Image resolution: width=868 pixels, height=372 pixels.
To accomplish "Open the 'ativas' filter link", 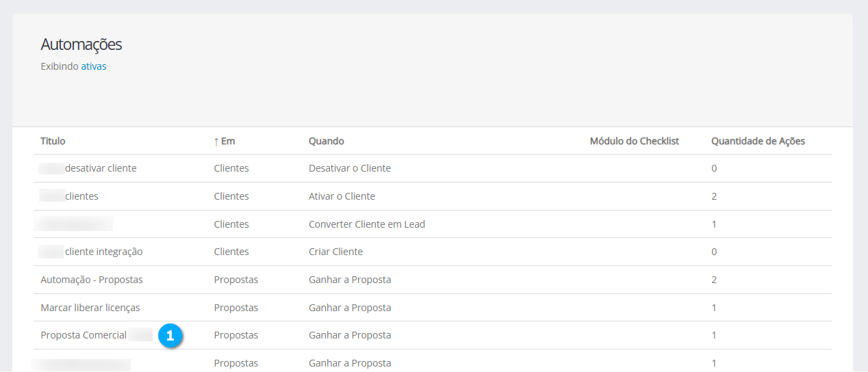I will point(94,66).
